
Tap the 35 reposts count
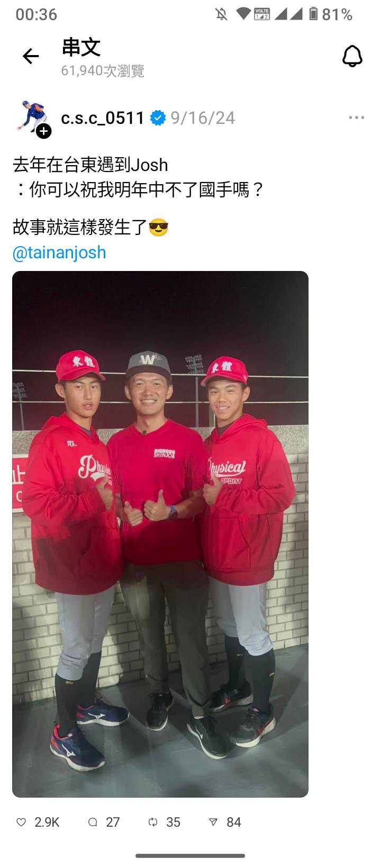pos(173,822)
